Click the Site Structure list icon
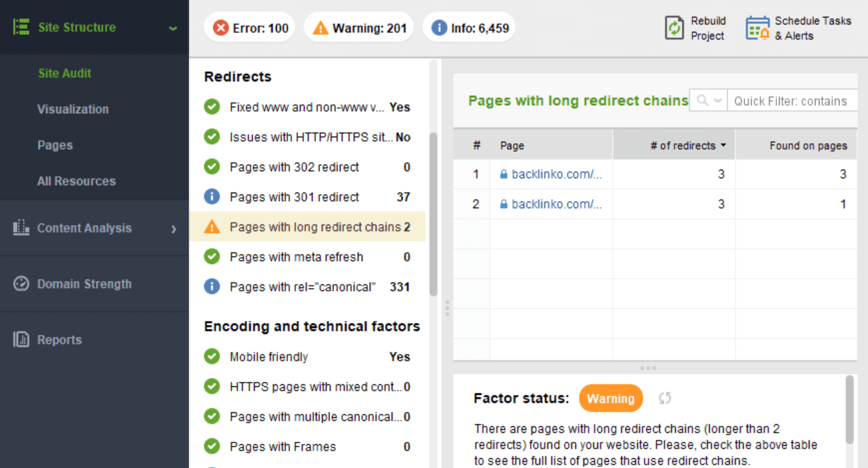This screenshot has width=868, height=468. point(21,27)
